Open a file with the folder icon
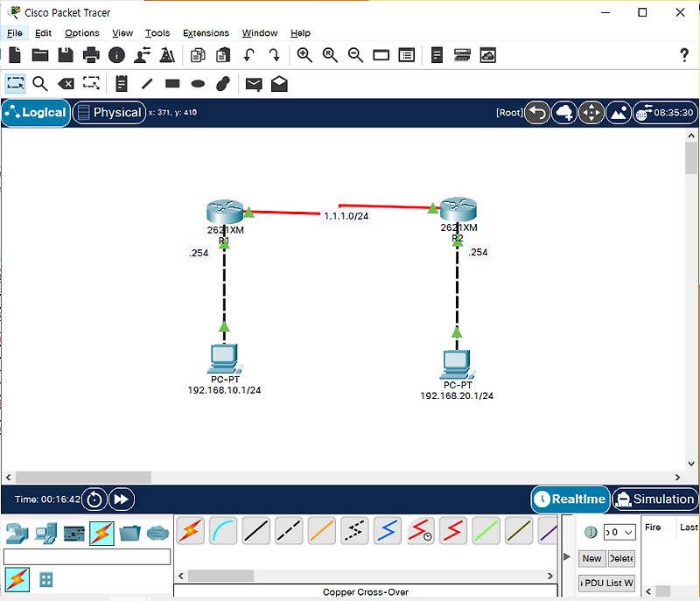700x601 pixels. [x=40, y=55]
